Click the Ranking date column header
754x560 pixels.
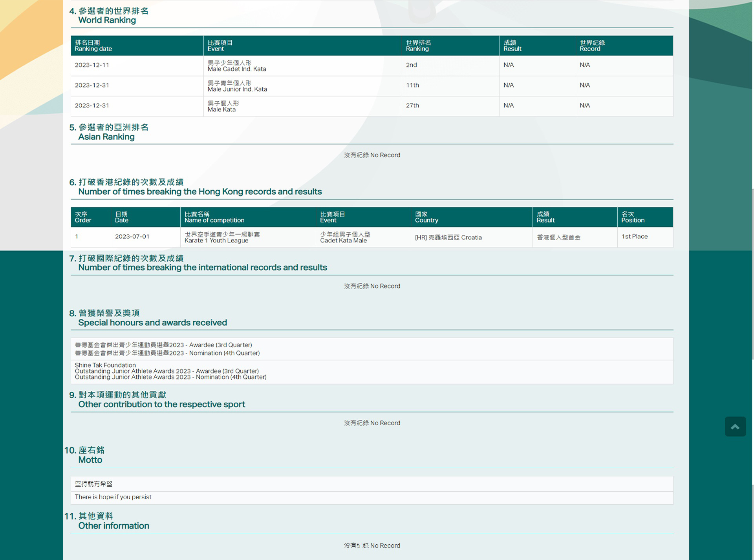point(93,46)
